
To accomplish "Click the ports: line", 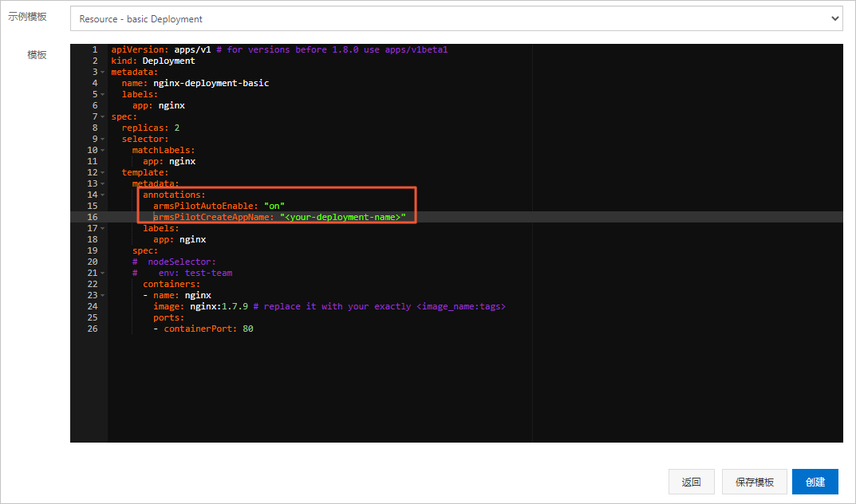I will coord(168,317).
